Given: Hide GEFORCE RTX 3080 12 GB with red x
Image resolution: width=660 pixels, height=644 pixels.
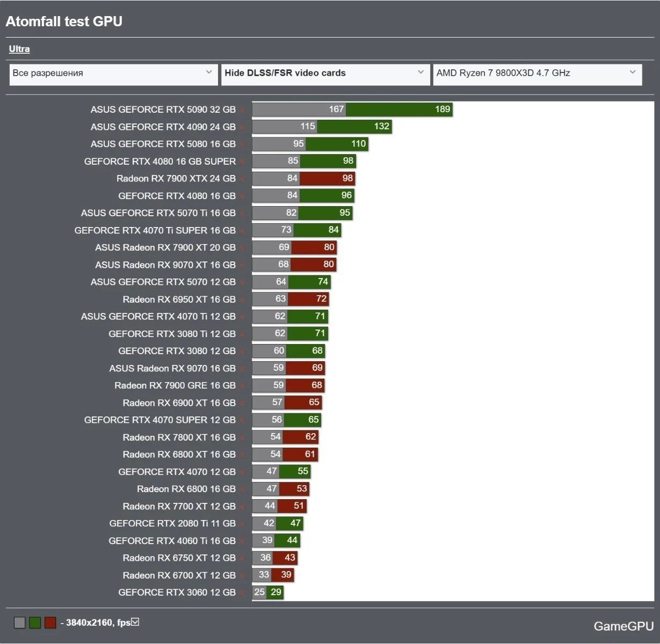Looking at the screenshot, I should [x=242, y=352].
